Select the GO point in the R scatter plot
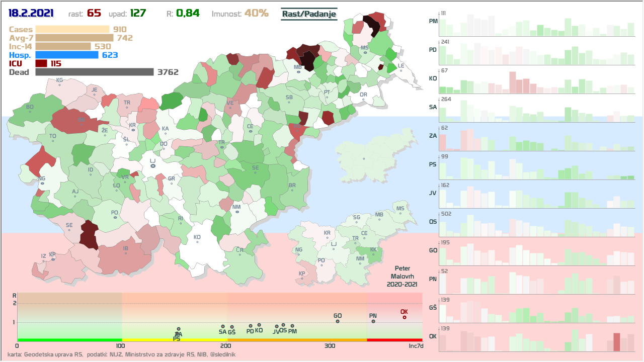 338,321
